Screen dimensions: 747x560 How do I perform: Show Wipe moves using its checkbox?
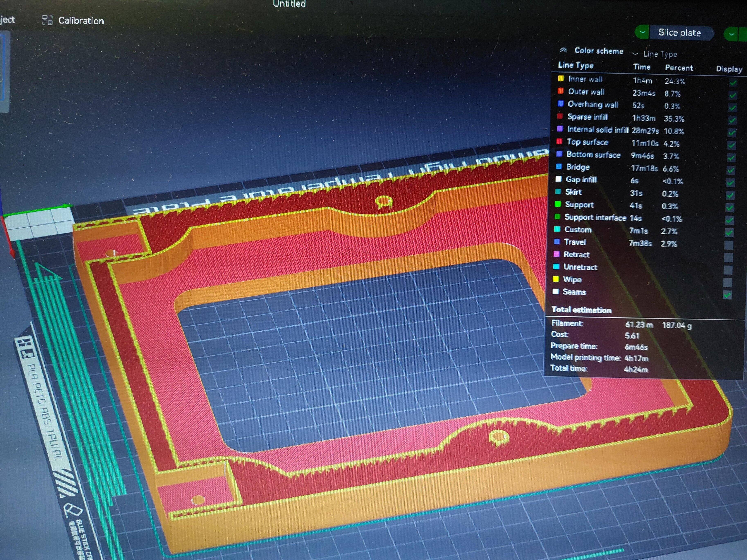click(x=728, y=282)
